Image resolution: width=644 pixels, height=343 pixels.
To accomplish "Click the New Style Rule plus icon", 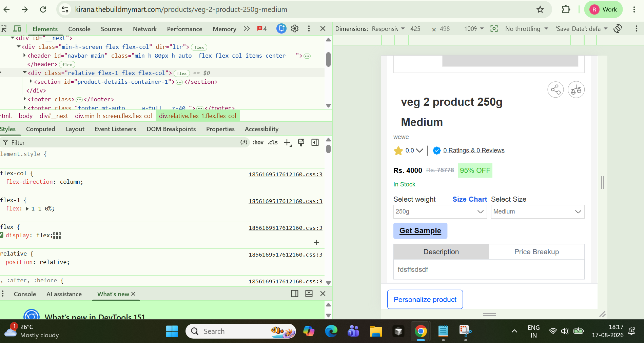I will coord(287,143).
